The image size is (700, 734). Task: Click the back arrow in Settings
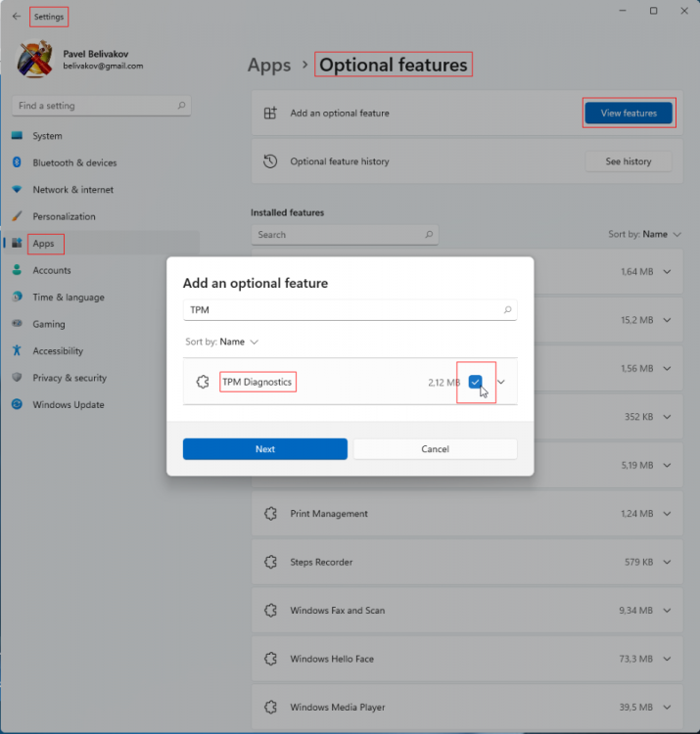pyautogui.click(x=17, y=17)
